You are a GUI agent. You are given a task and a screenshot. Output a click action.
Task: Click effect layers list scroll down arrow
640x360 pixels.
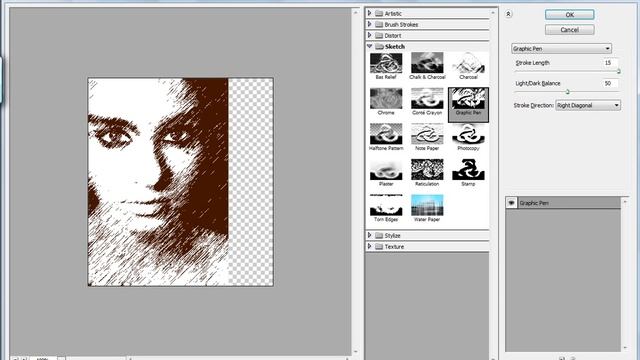pos(625,348)
